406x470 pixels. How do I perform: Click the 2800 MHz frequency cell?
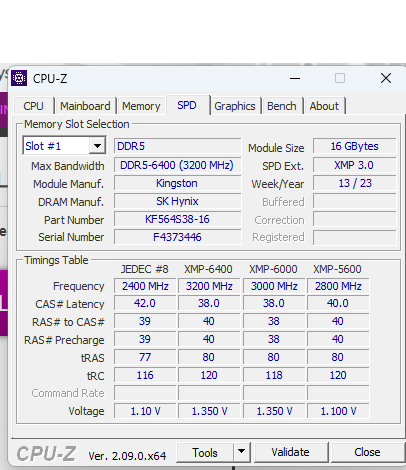tap(338, 286)
